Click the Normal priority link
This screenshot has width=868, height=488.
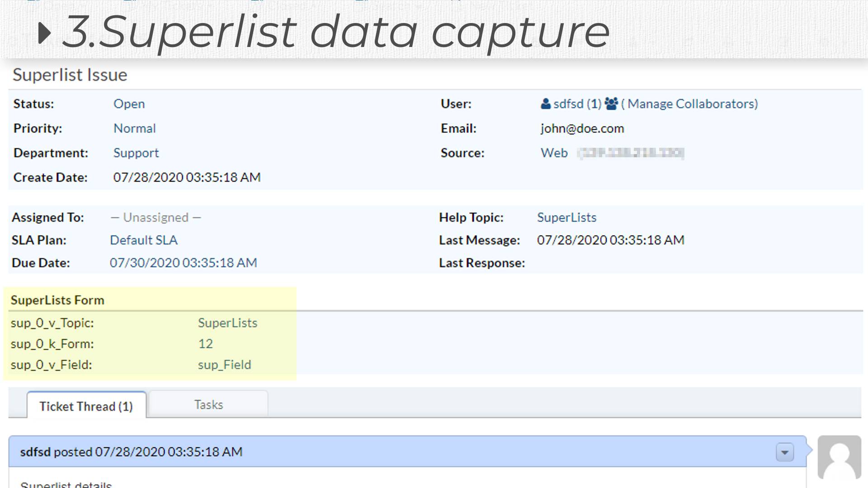134,128
